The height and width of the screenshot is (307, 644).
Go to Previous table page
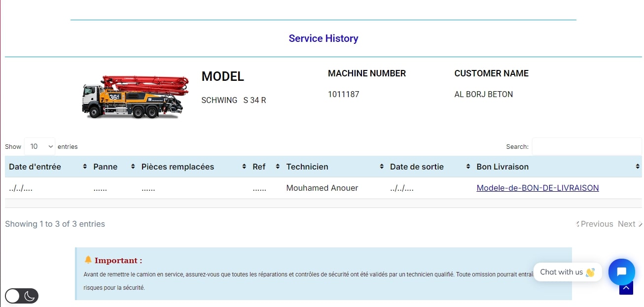pyautogui.click(x=596, y=224)
